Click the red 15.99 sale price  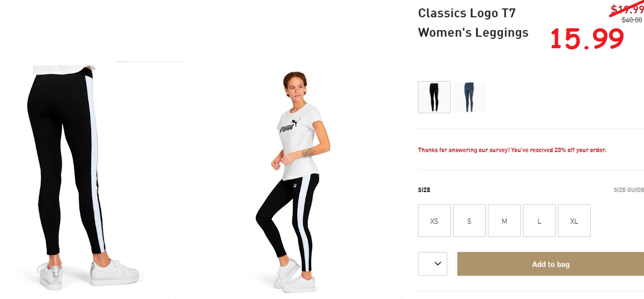(587, 39)
